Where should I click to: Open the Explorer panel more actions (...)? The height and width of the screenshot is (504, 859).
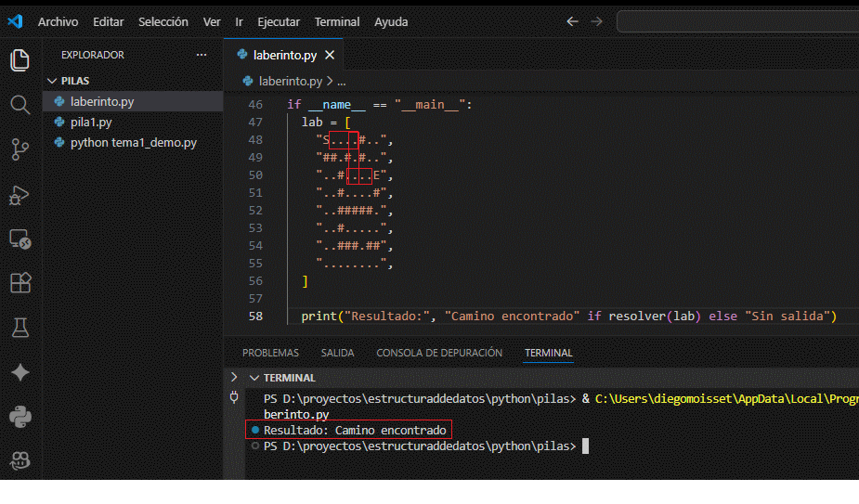pos(202,55)
